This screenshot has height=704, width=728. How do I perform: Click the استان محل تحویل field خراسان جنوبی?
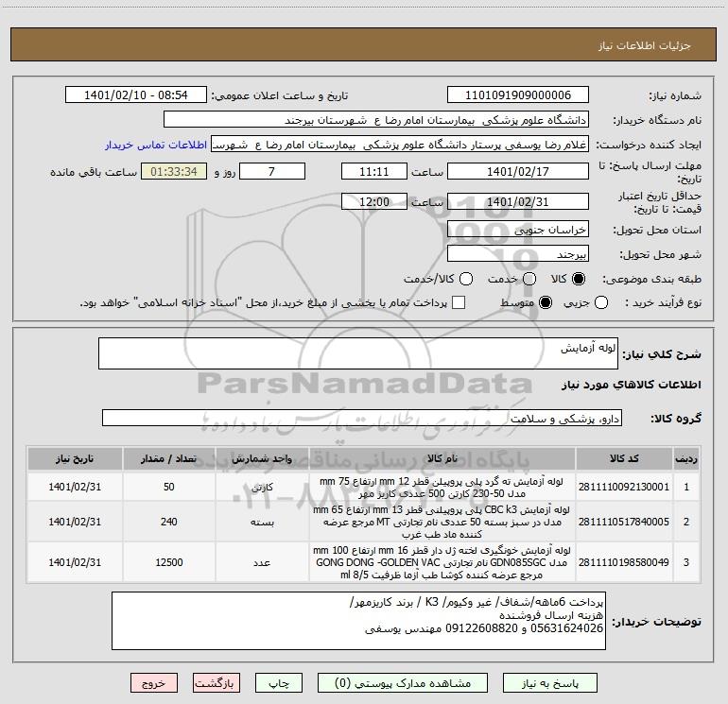pyautogui.click(x=518, y=229)
